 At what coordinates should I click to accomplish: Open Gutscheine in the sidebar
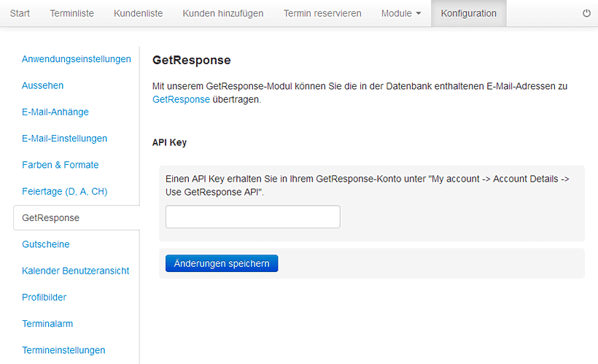click(x=46, y=244)
